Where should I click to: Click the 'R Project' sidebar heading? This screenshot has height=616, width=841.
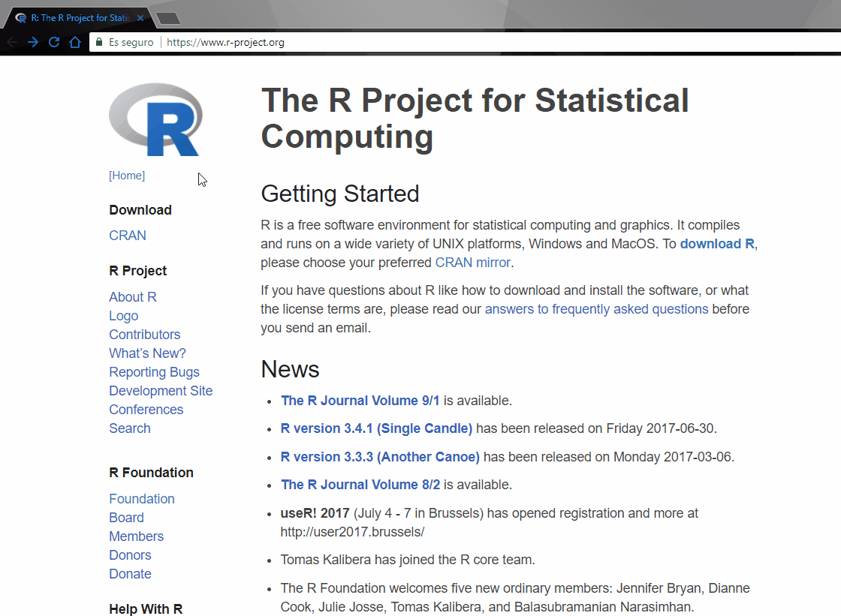point(138,271)
